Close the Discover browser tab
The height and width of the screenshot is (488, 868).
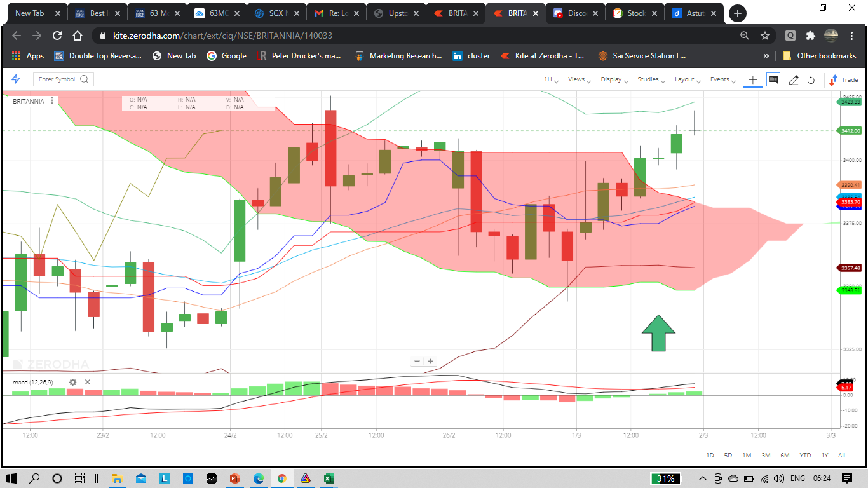(x=595, y=13)
